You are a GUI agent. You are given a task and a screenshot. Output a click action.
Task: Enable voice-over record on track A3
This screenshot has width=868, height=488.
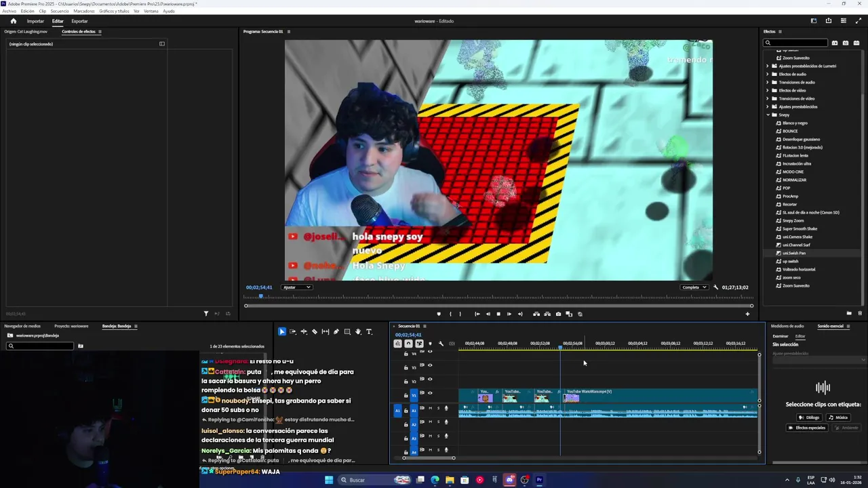click(x=446, y=436)
